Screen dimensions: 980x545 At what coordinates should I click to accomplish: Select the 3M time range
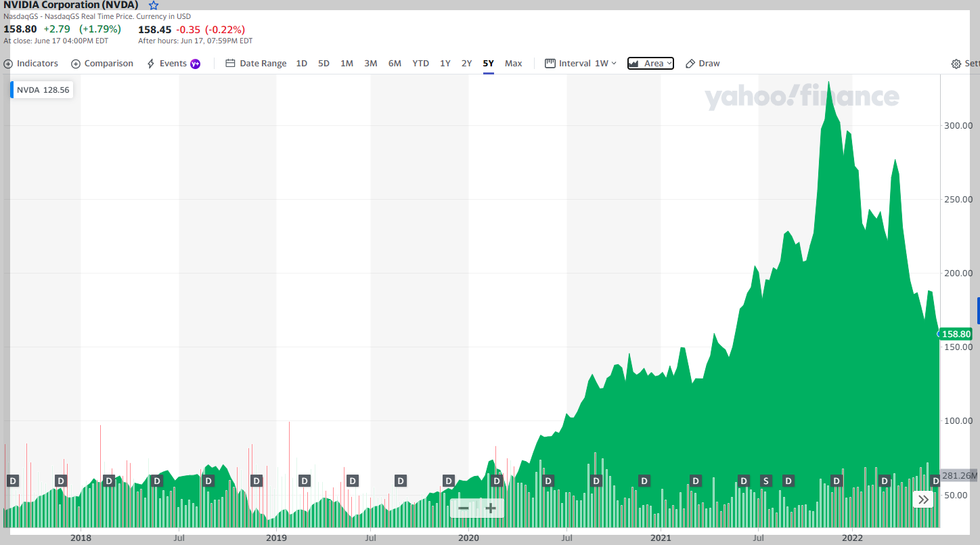[x=371, y=64]
